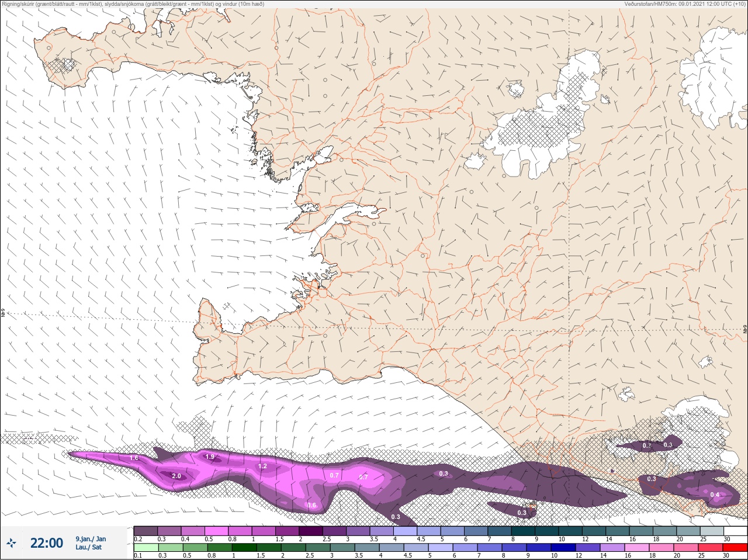Select the pale mint first swatch, bottom legend row
The height and width of the screenshot is (560, 748).
coord(146,548)
